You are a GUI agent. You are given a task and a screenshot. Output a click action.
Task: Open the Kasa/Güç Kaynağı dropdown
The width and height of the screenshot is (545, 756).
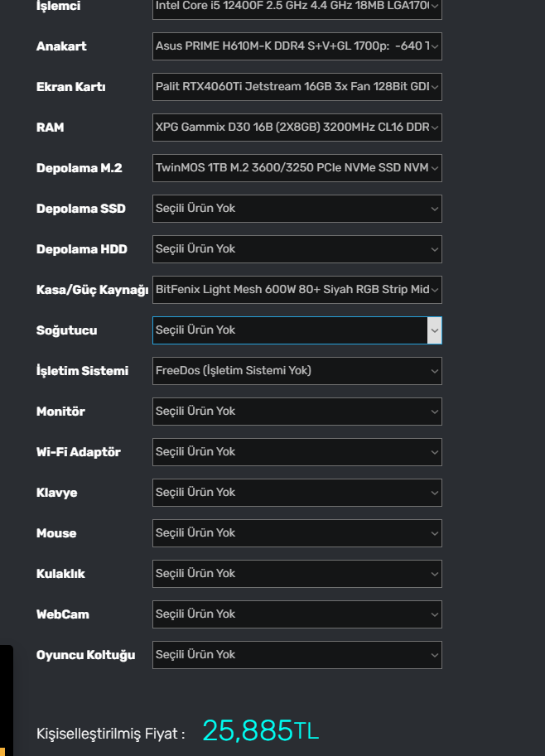(297, 290)
